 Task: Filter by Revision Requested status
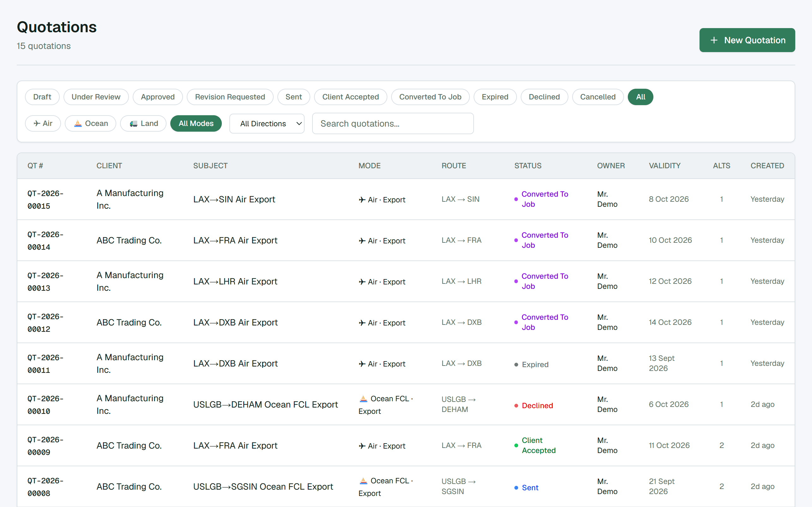pos(230,97)
